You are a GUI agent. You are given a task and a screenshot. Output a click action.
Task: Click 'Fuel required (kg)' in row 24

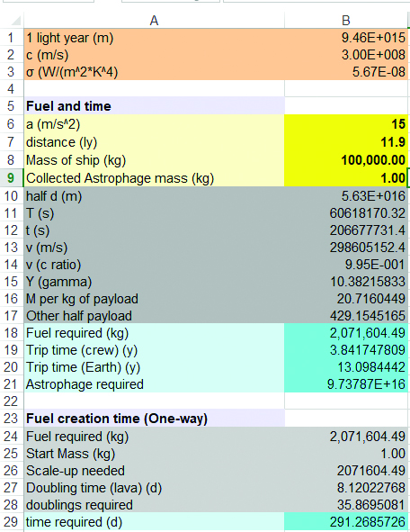click(x=154, y=437)
